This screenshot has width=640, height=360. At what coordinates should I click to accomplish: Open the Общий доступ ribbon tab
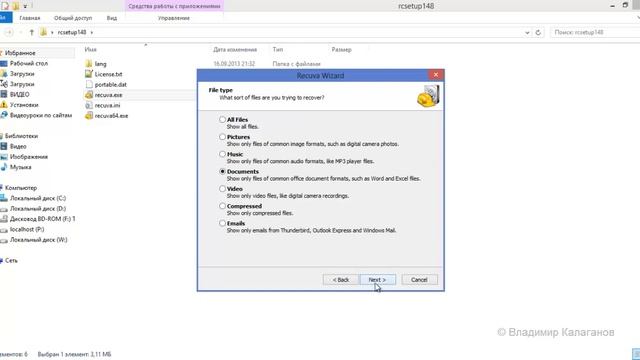click(x=73, y=18)
